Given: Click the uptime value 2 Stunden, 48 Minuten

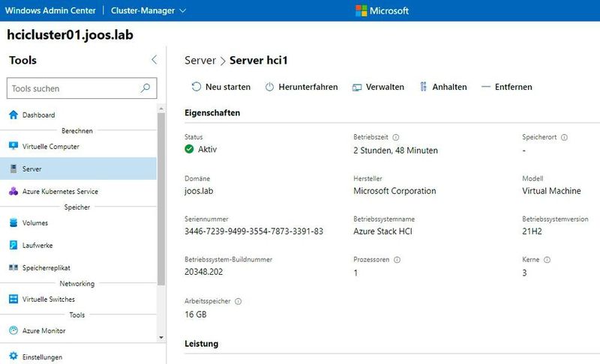Looking at the screenshot, I should pos(396,150).
